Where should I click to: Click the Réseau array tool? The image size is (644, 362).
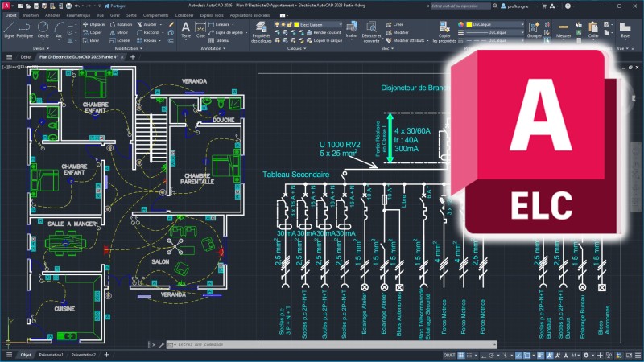point(147,41)
